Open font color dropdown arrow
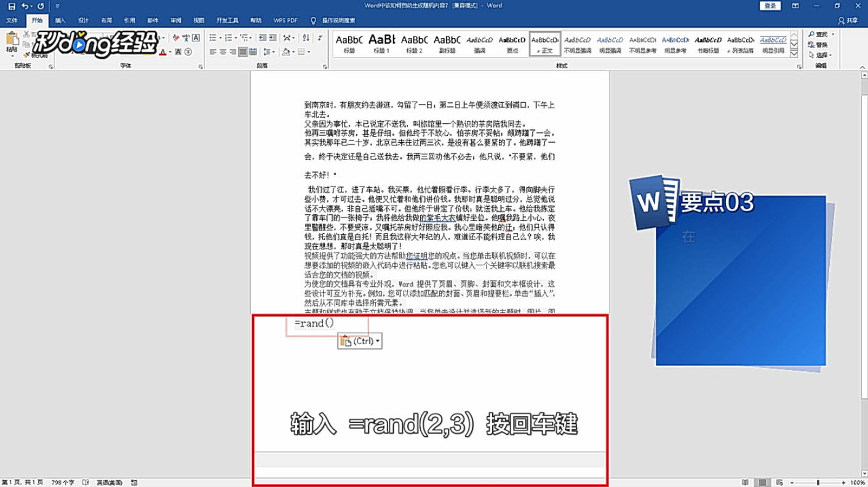The height and width of the screenshot is (487, 868). pyautogui.click(x=169, y=52)
